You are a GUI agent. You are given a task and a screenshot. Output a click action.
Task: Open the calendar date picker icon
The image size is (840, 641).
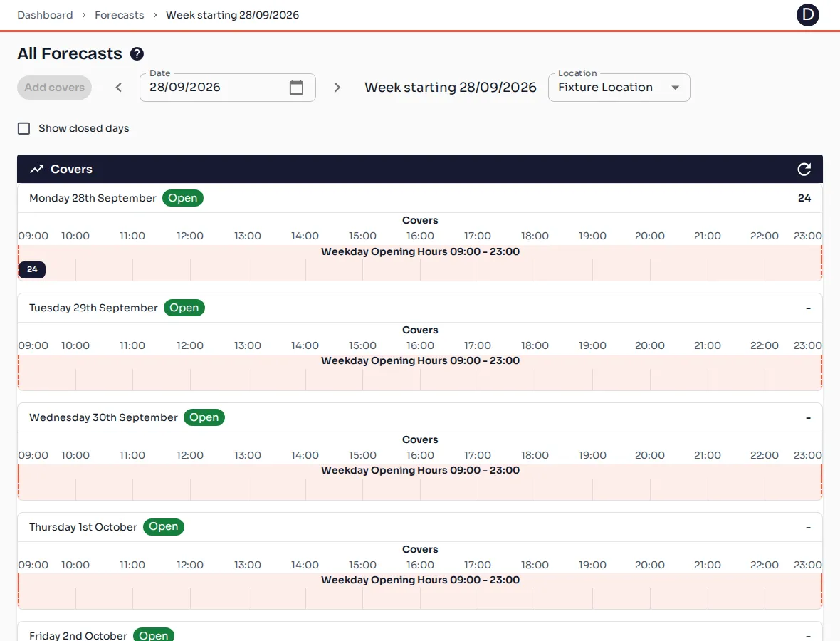pos(296,88)
